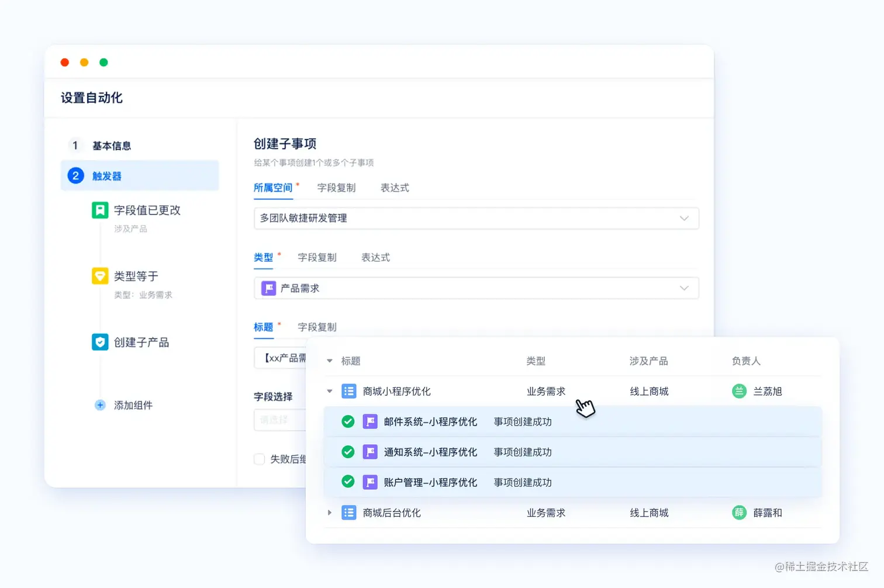Click green check icon of 邮件系统-小程序优化 row

click(x=348, y=421)
